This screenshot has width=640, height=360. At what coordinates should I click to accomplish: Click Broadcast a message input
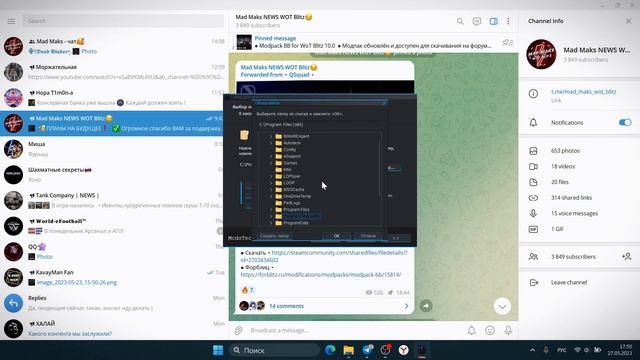[355, 330]
